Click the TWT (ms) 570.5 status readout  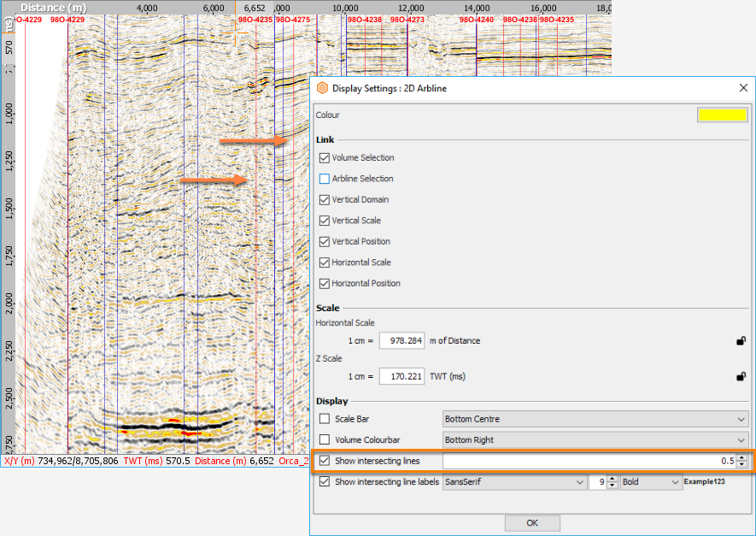click(156, 461)
